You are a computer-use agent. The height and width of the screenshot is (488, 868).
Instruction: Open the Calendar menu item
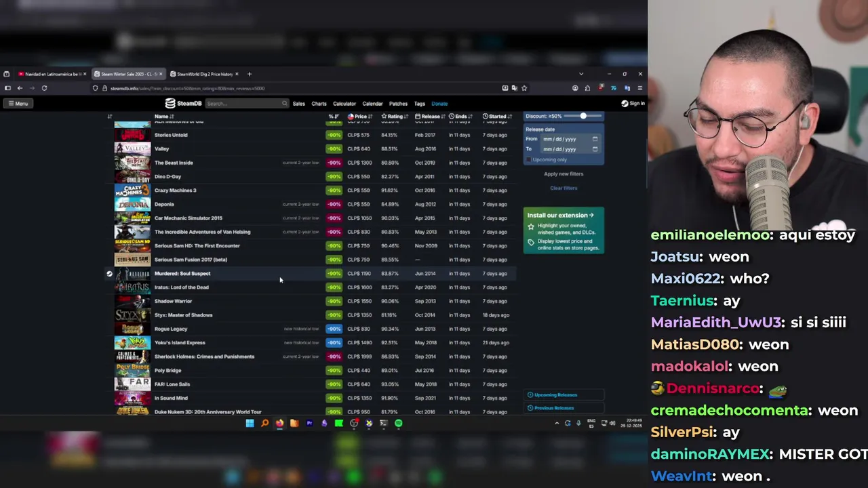(x=372, y=104)
